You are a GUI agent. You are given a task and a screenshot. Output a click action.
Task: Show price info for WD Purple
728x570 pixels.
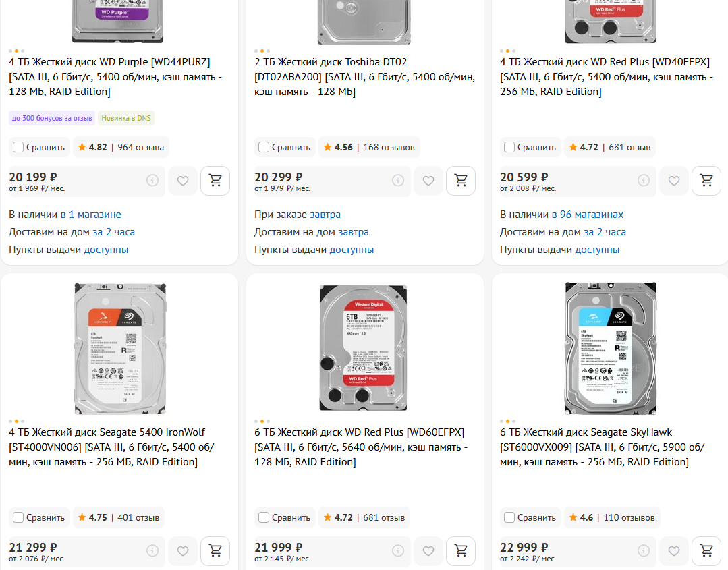(152, 181)
